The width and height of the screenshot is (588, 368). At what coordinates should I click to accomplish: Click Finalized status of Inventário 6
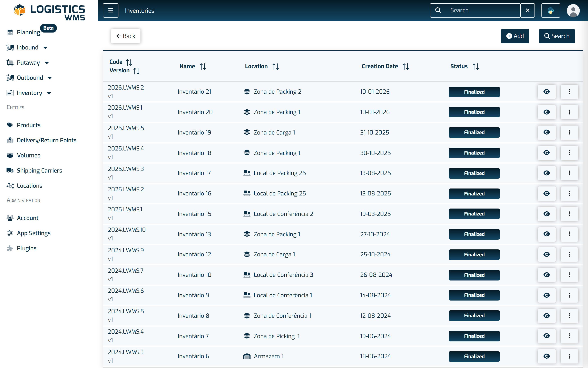(474, 357)
